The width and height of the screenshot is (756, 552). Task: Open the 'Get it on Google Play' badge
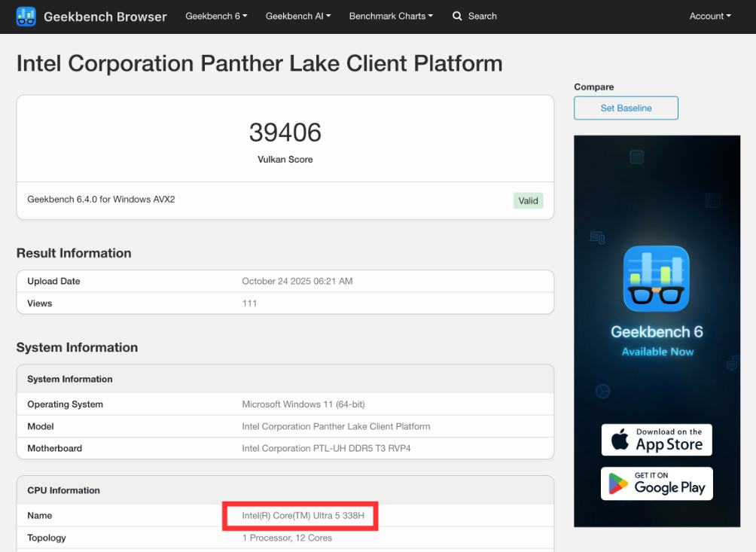[656, 483]
